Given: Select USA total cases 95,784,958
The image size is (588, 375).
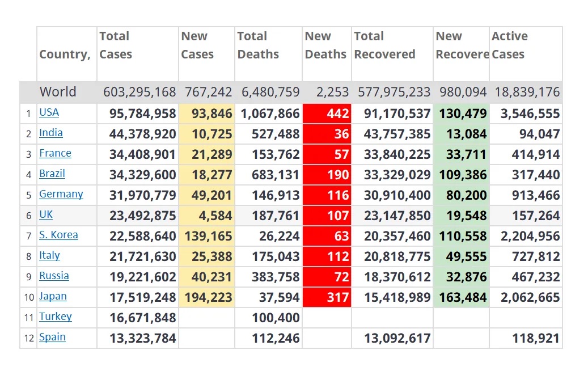Looking at the screenshot, I should (143, 113).
